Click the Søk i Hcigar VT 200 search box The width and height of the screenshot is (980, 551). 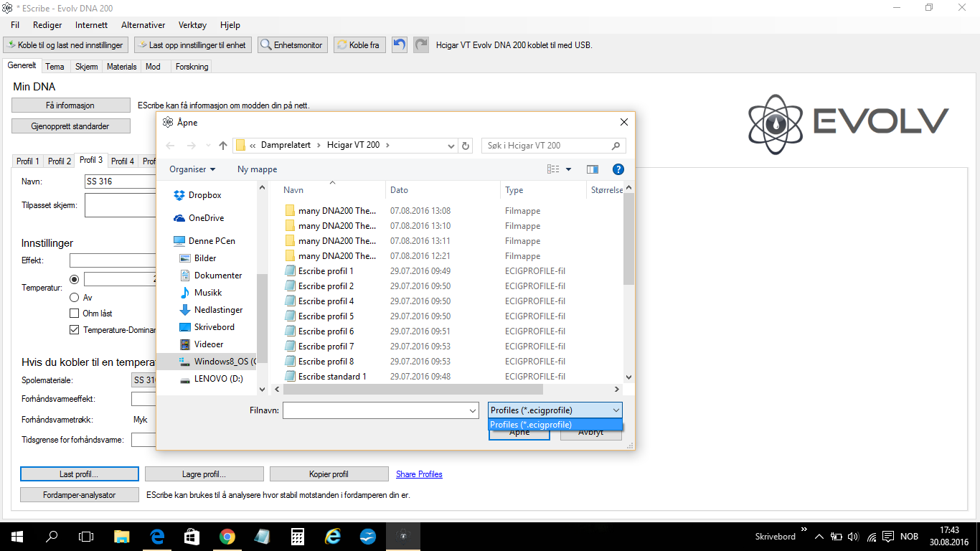tap(553, 146)
